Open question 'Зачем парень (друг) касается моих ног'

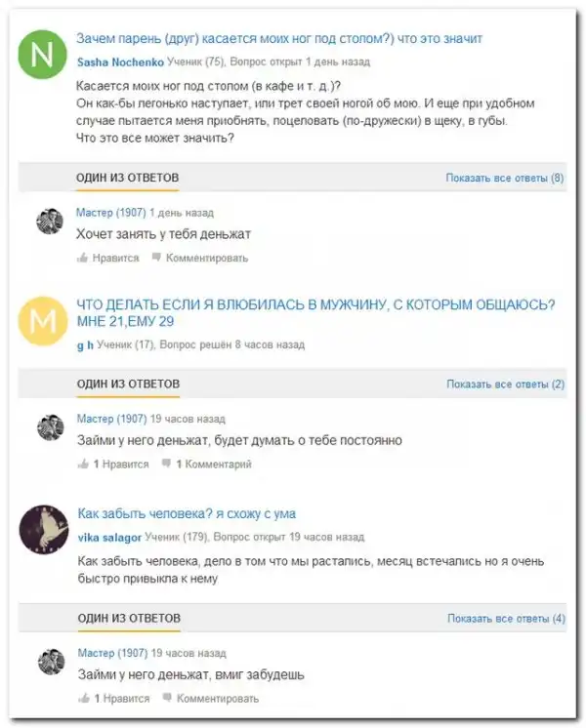(279, 39)
